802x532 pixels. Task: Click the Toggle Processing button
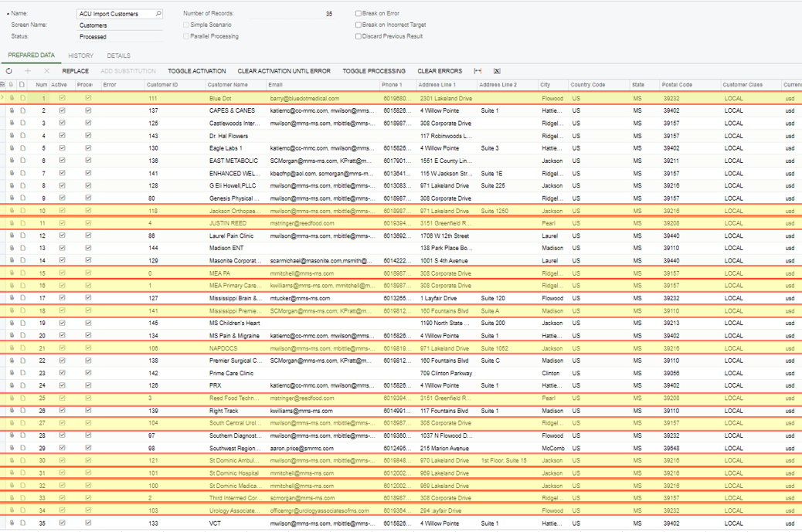[374, 71]
